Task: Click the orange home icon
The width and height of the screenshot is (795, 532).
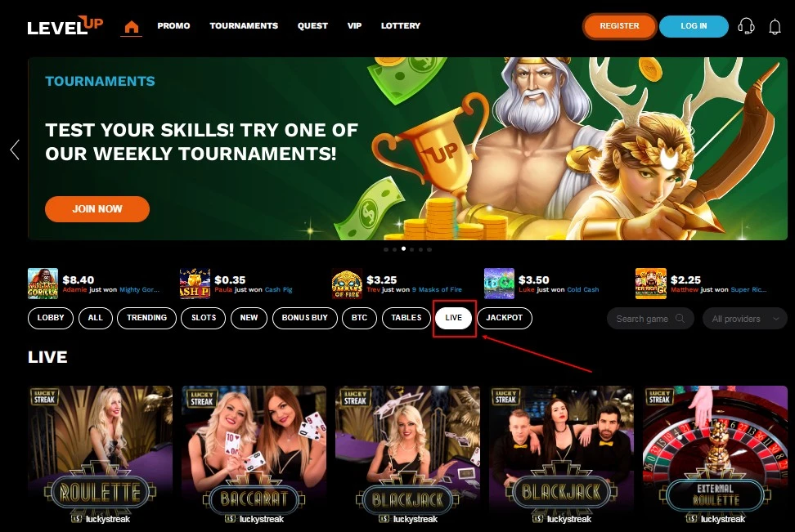Action: click(x=132, y=26)
